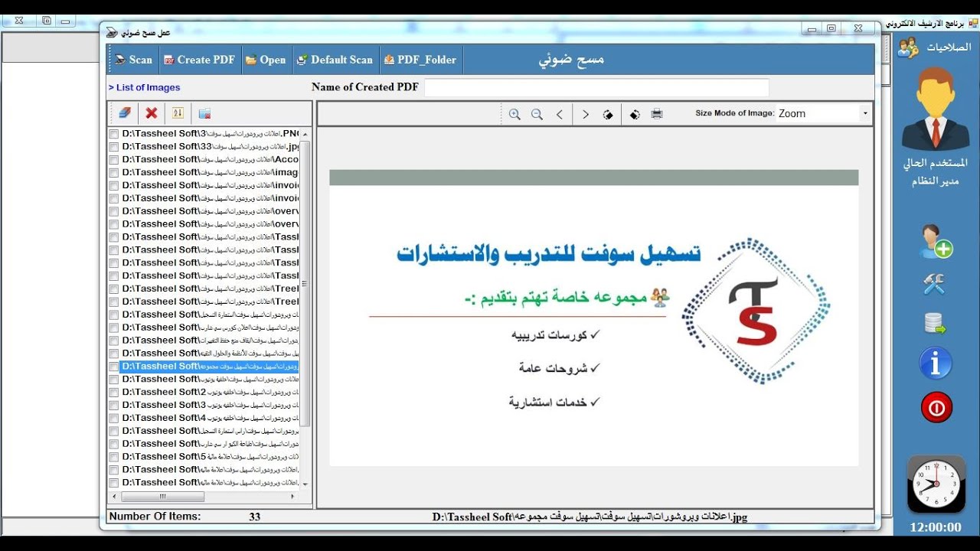
Task: Click the 'عمل مسح ضوئي' window title
Action: pos(146,33)
